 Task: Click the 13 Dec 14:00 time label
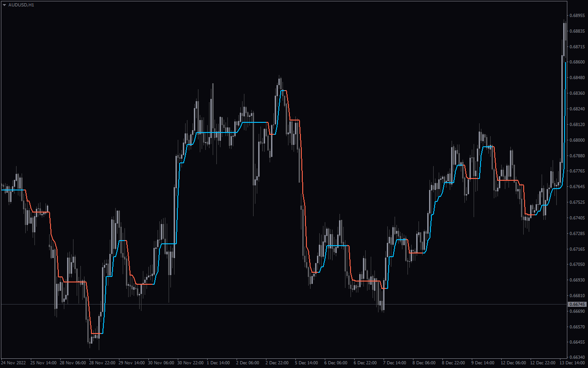pyautogui.click(x=572, y=363)
